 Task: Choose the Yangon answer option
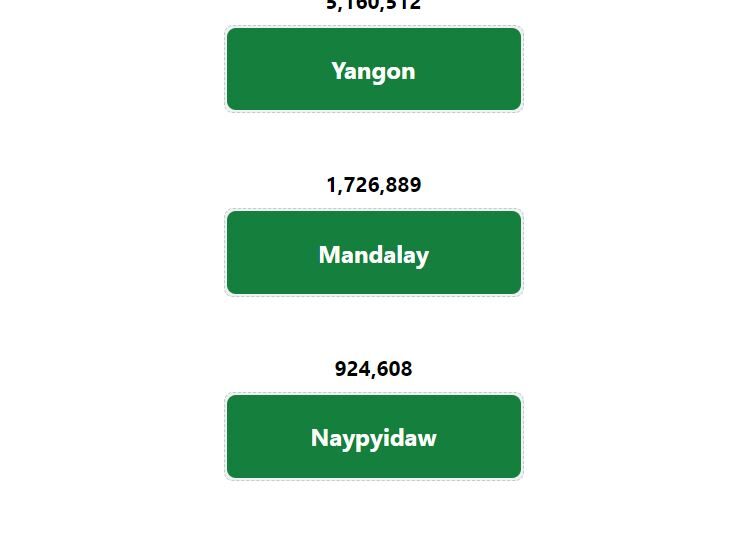tap(374, 69)
